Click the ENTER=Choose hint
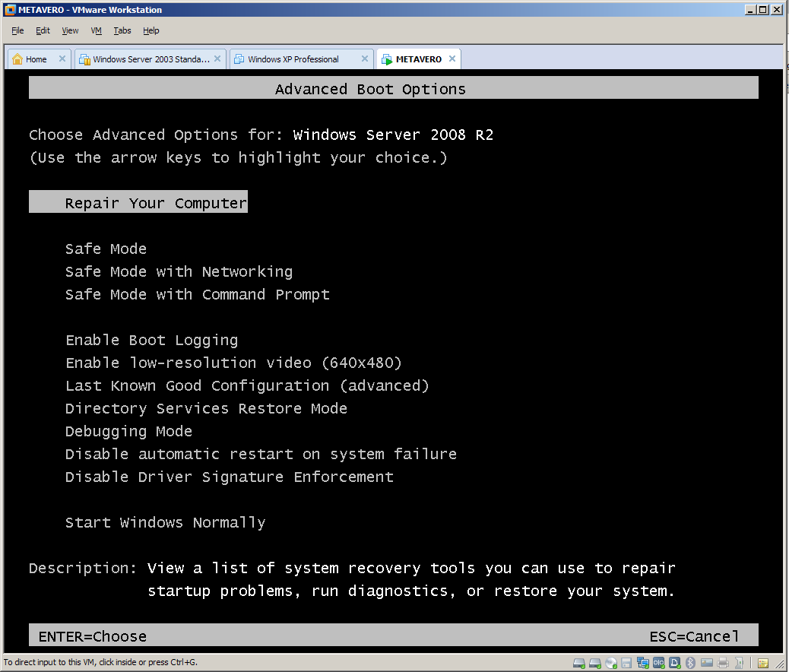Image resolution: width=789 pixels, height=672 pixels. point(93,637)
